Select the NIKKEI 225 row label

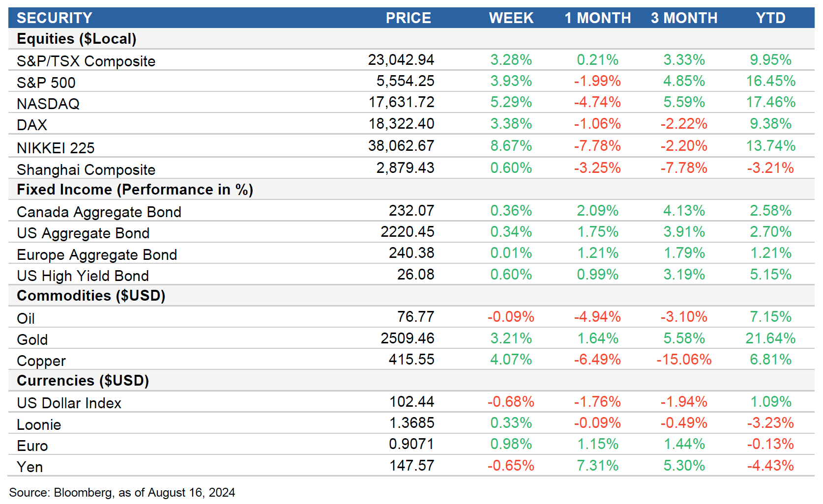(x=56, y=148)
